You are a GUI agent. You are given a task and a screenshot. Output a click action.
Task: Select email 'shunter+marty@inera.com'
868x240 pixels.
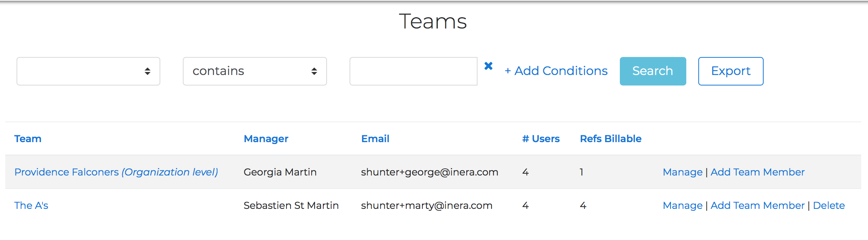point(426,205)
